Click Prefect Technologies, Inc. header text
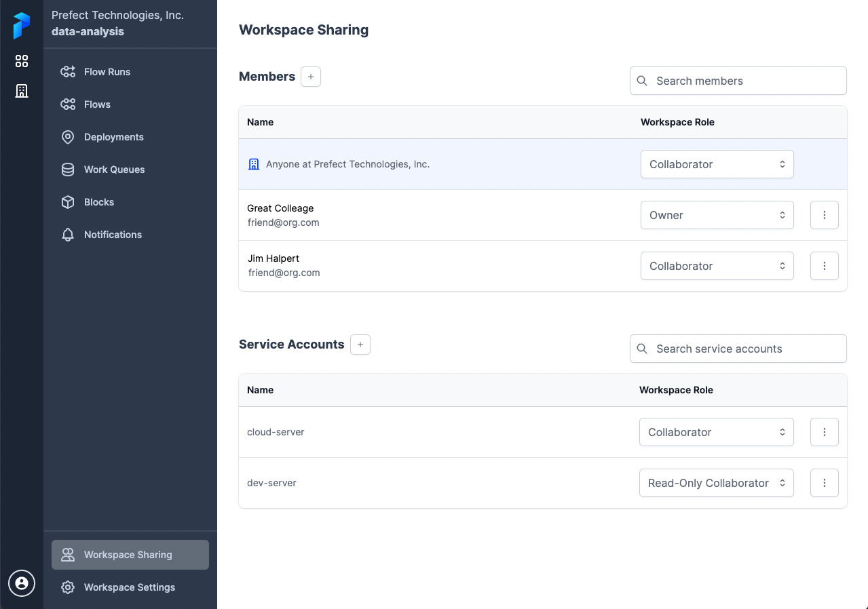 (117, 15)
